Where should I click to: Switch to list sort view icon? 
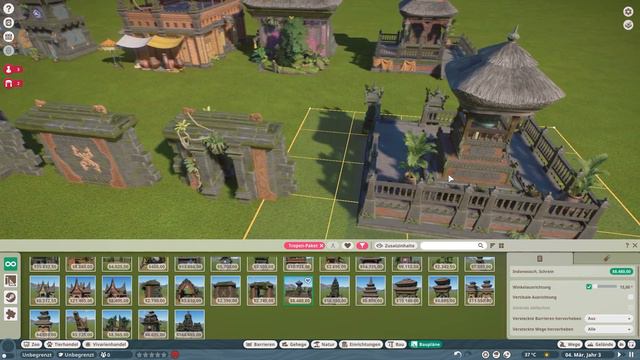[493, 245]
